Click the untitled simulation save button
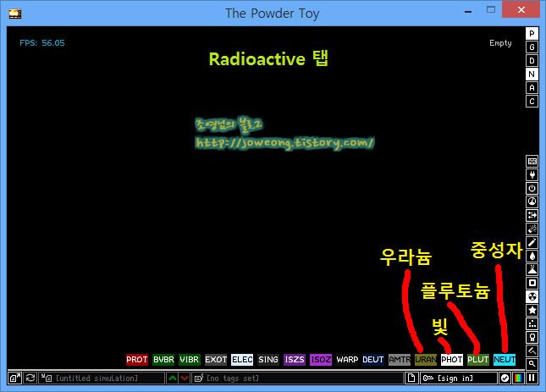This screenshot has width=546, height=392. tap(102, 378)
